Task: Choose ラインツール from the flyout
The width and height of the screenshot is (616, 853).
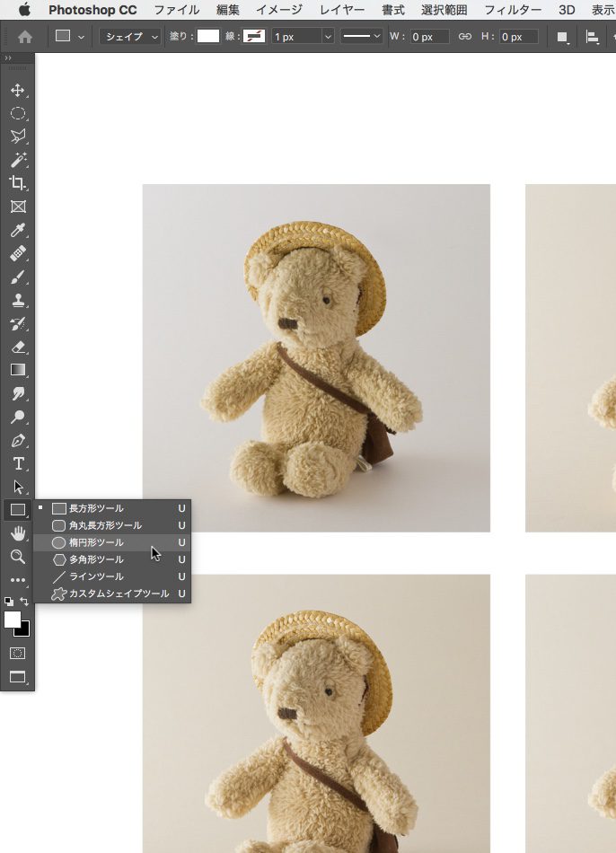Action: [112, 576]
